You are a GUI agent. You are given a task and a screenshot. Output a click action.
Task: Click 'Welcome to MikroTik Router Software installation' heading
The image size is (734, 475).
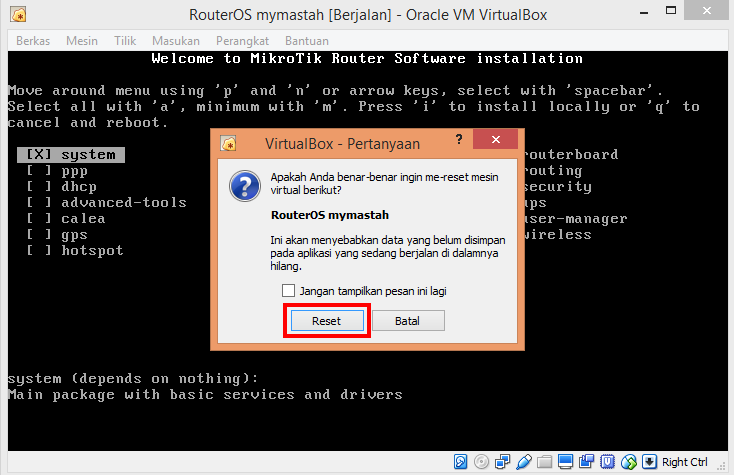coord(367,58)
